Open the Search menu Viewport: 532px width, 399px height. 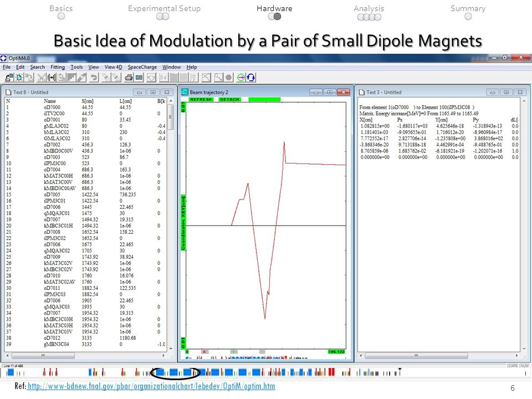coord(37,67)
